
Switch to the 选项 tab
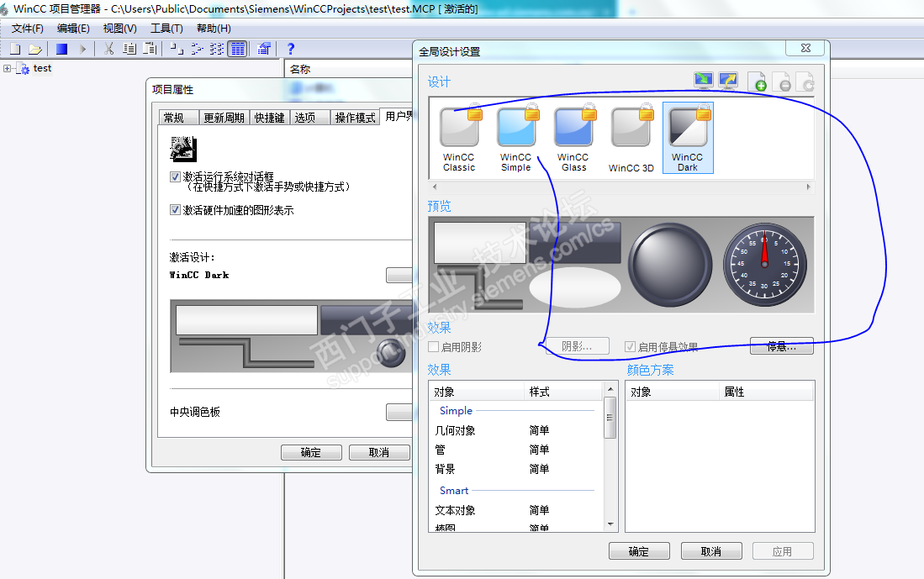click(309, 118)
